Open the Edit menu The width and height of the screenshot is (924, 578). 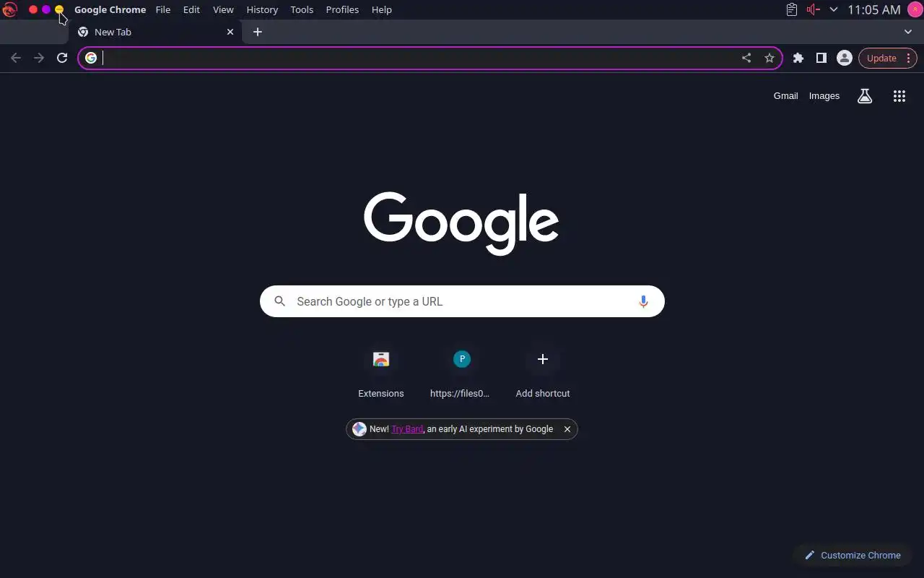(x=191, y=9)
